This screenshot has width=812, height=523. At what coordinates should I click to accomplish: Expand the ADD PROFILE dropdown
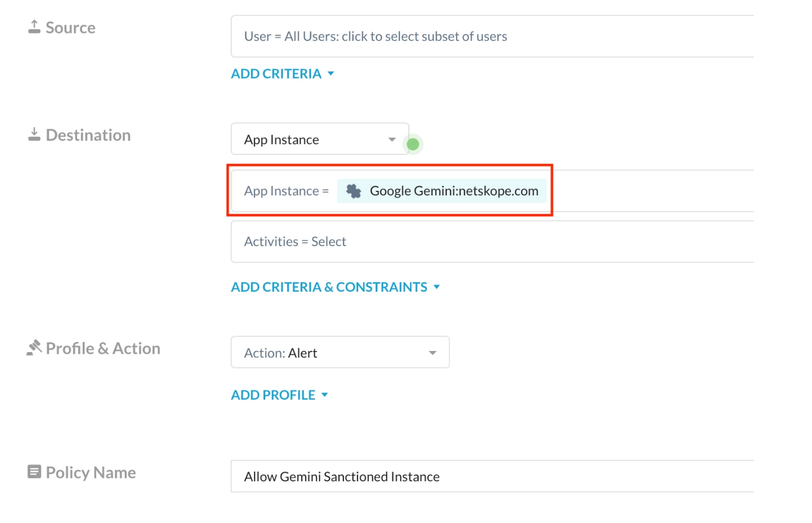pyautogui.click(x=280, y=395)
